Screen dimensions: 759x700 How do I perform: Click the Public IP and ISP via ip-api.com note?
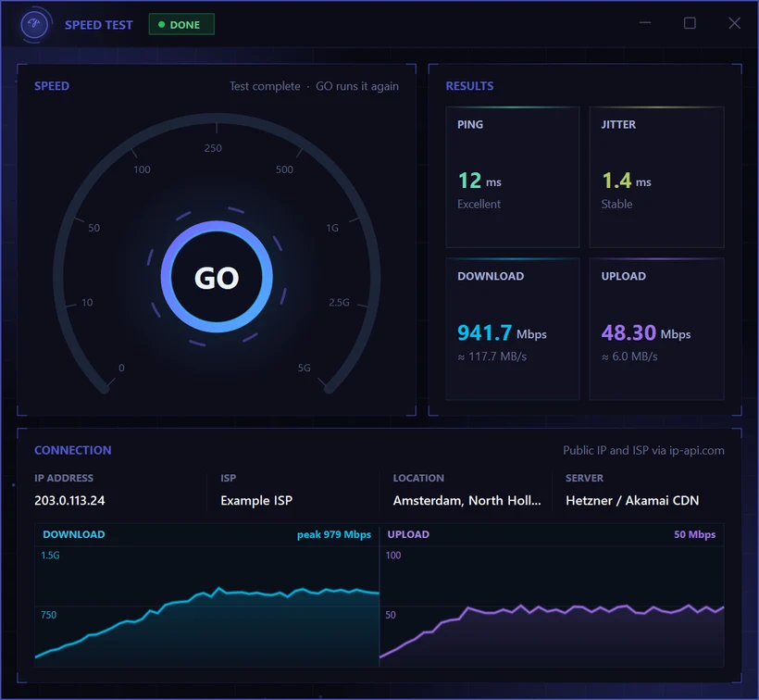[x=643, y=450]
